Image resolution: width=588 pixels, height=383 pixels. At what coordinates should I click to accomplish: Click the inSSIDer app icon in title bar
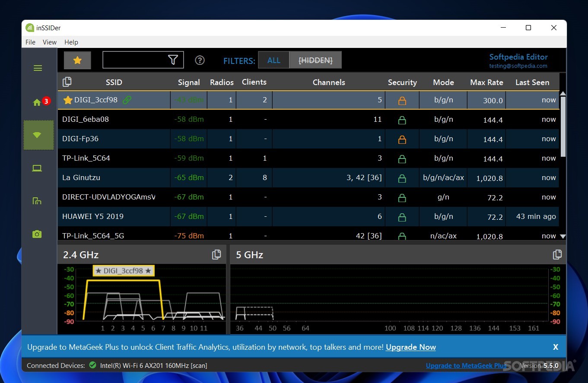point(30,28)
